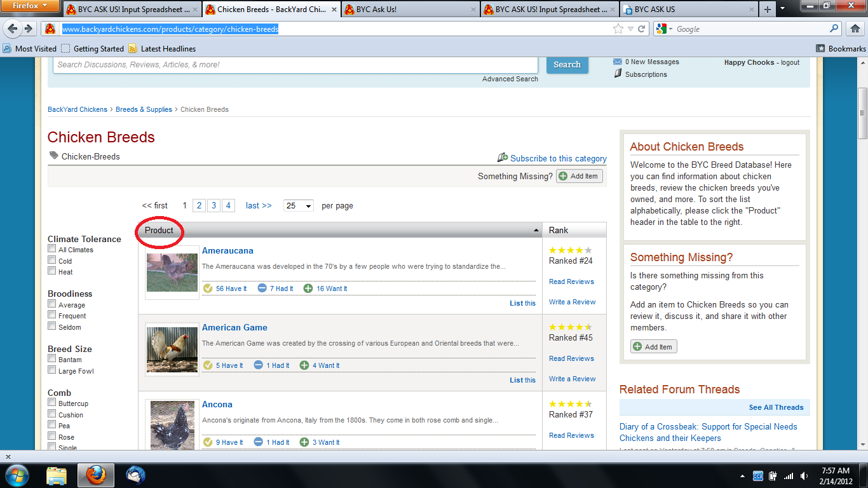Image resolution: width=868 pixels, height=488 pixels.
Task: Open the Bookmarks toolbar menu
Action: click(840, 49)
